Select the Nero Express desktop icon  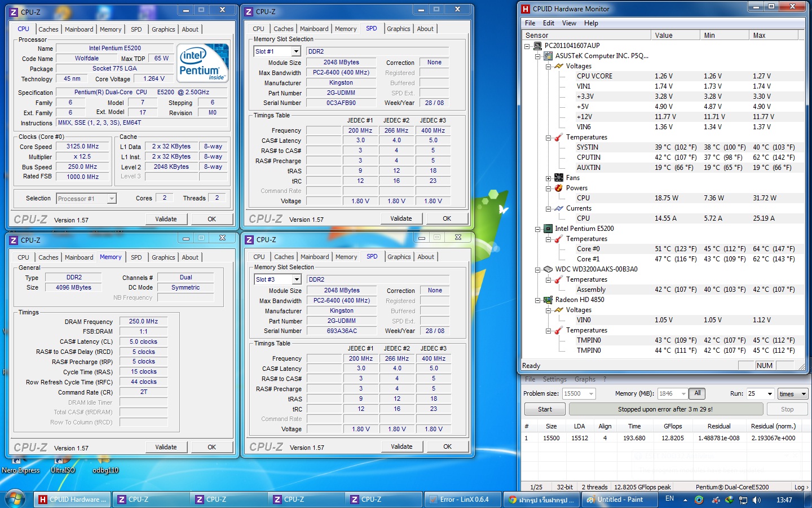21,466
